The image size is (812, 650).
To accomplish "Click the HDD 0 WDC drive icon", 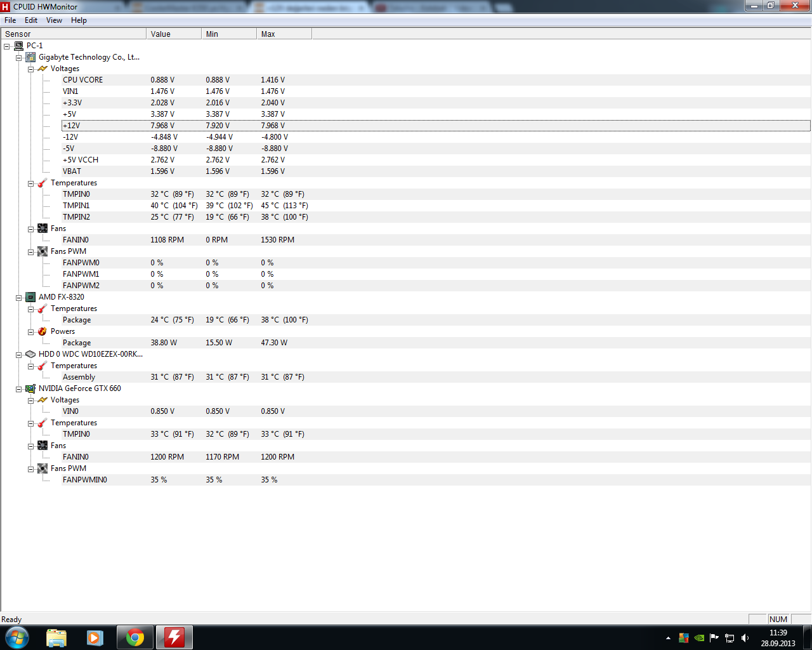I will coord(30,354).
